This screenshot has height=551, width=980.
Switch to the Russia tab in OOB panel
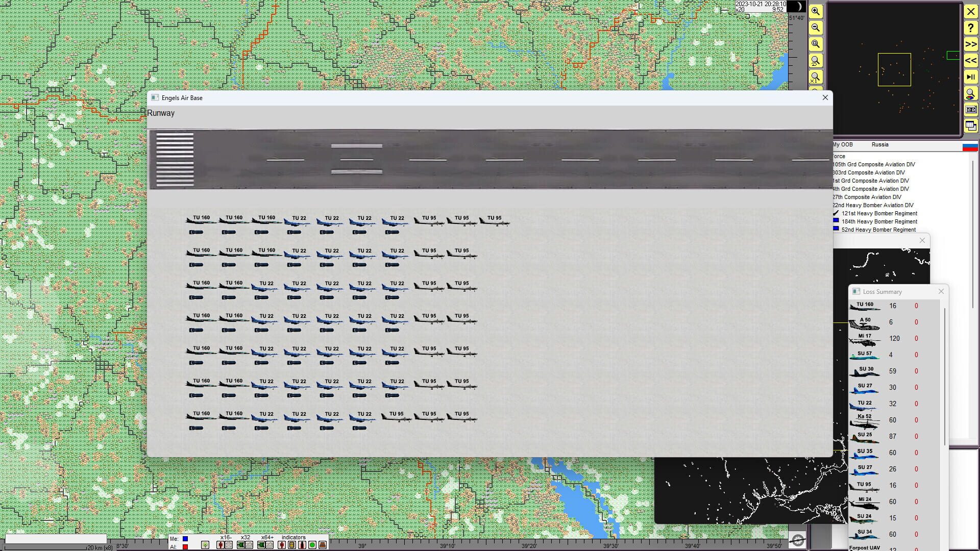point(880,144)
